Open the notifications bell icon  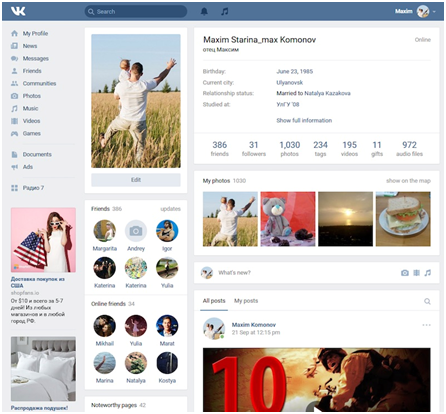(204, 12)
